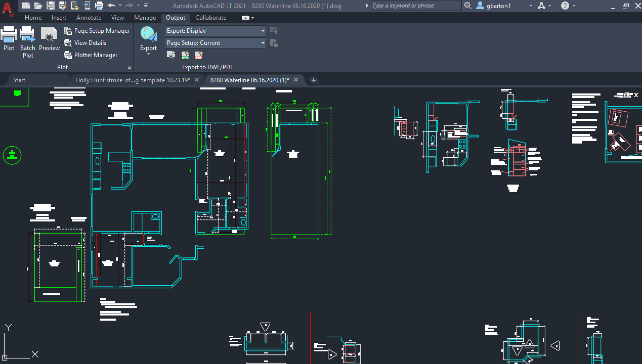642x364 pixels.
Task: Click the export Preview icon below Page Setup
Action: click(x=171, y=55)
